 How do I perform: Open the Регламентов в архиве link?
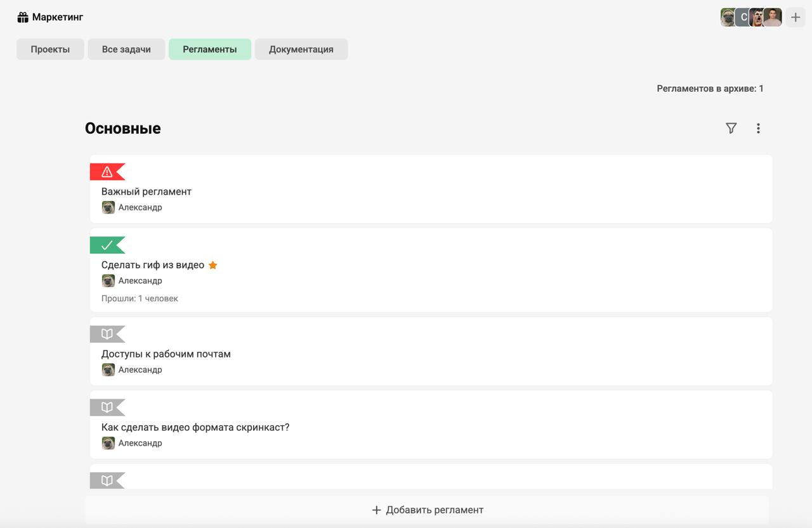point(710,89)
